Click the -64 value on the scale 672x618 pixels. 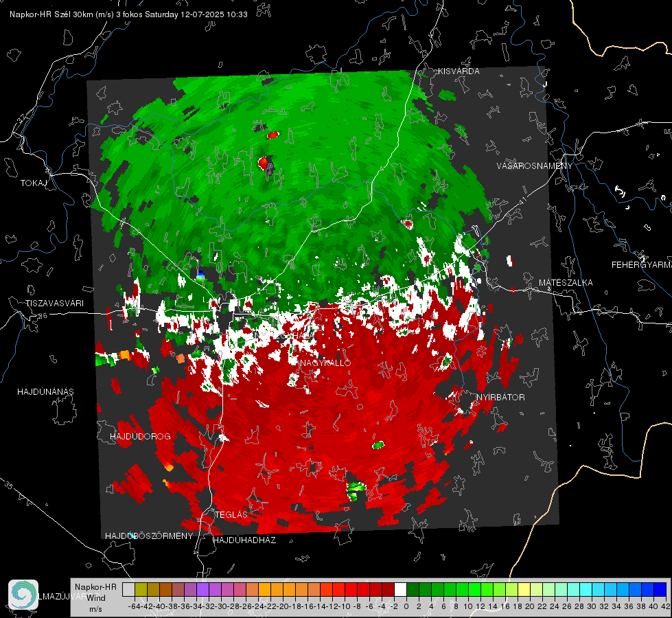coord(134,607)
